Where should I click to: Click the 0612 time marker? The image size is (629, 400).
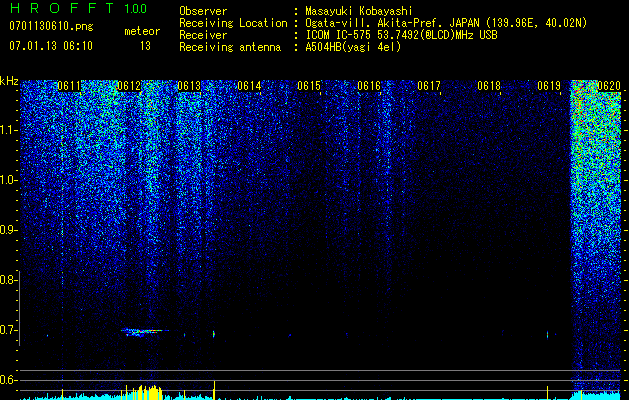click(129, 86)
